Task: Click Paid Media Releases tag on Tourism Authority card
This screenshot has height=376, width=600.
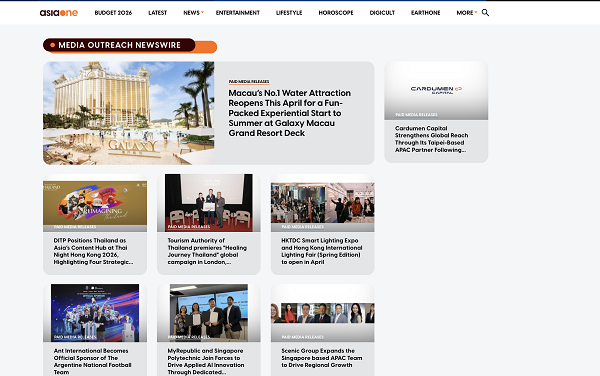Action: (x=189, y=227)
